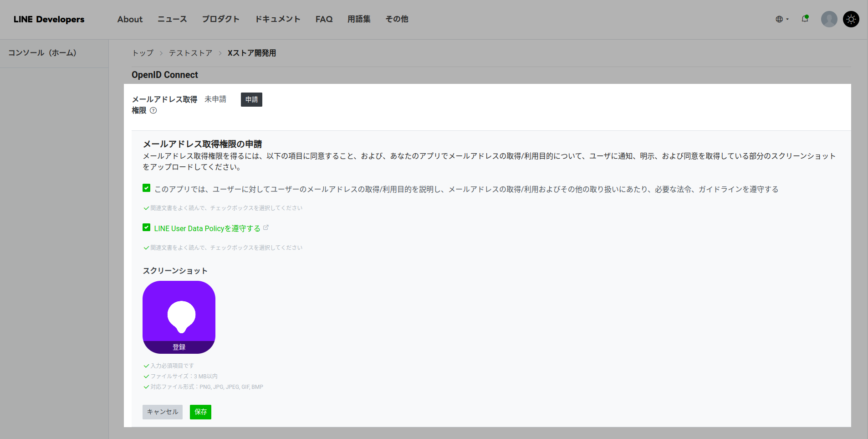Viewport: 868px width, 439px height.
Task: Toggle the light/dark theme sun icon
Action: [851, 19]
